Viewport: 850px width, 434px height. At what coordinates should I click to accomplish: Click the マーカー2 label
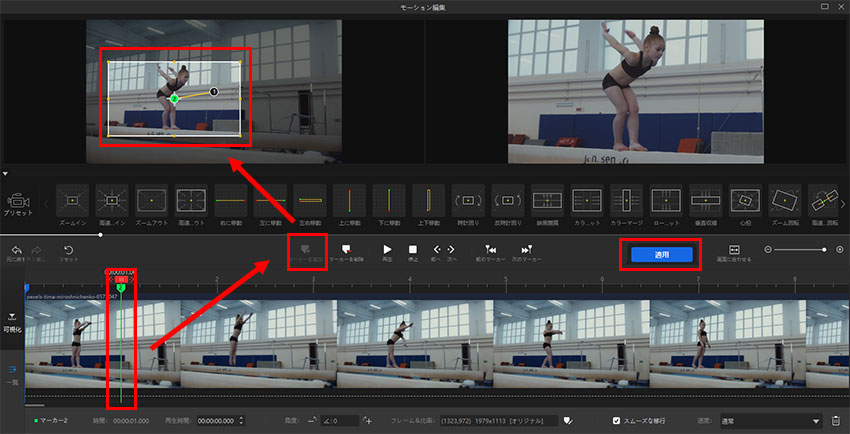(x=52, y=421)
